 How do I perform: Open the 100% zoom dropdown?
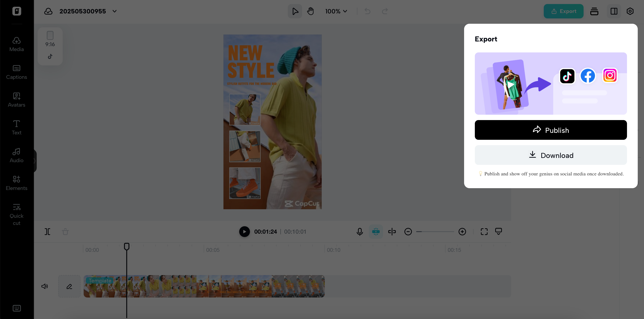pos(336,11)
